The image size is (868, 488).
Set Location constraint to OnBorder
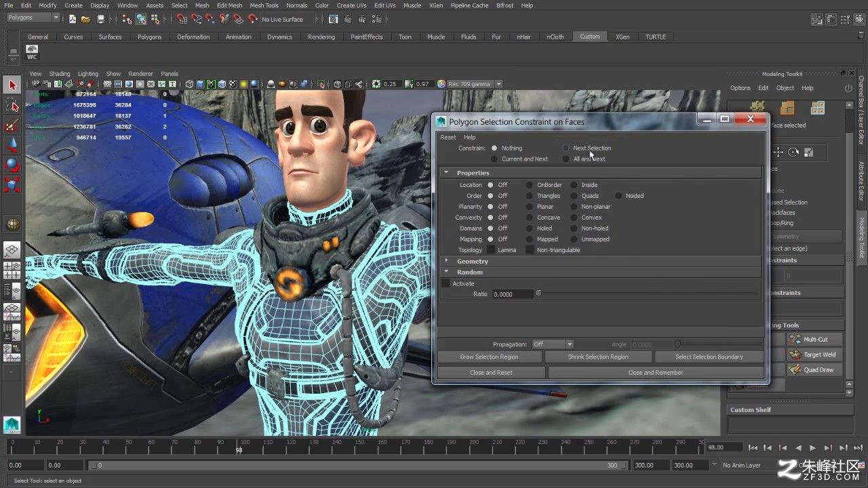[530, 184]
